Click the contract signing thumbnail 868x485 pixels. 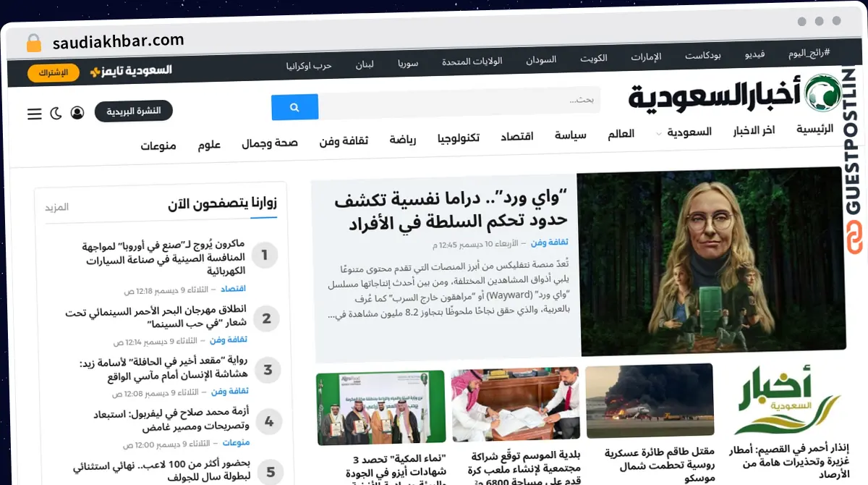tap(515, 405)
